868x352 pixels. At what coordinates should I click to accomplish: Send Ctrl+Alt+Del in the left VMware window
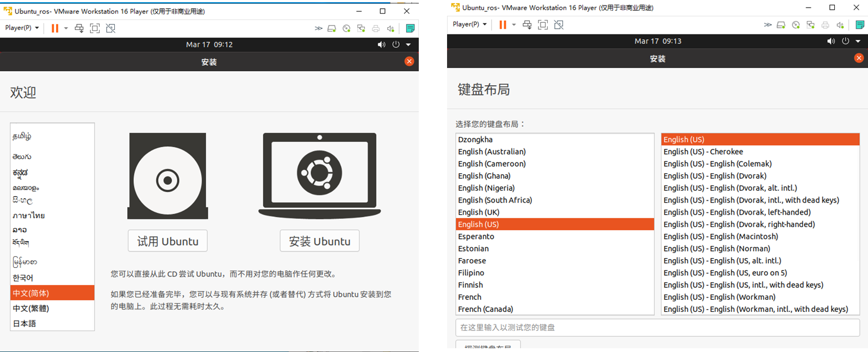tap(79, 28)
